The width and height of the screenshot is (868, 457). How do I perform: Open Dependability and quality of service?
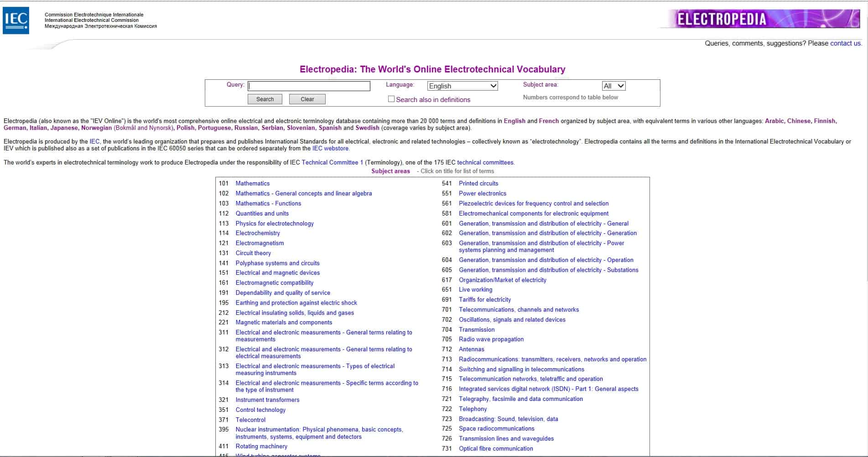pyautogui.click(x=283, y=293)
